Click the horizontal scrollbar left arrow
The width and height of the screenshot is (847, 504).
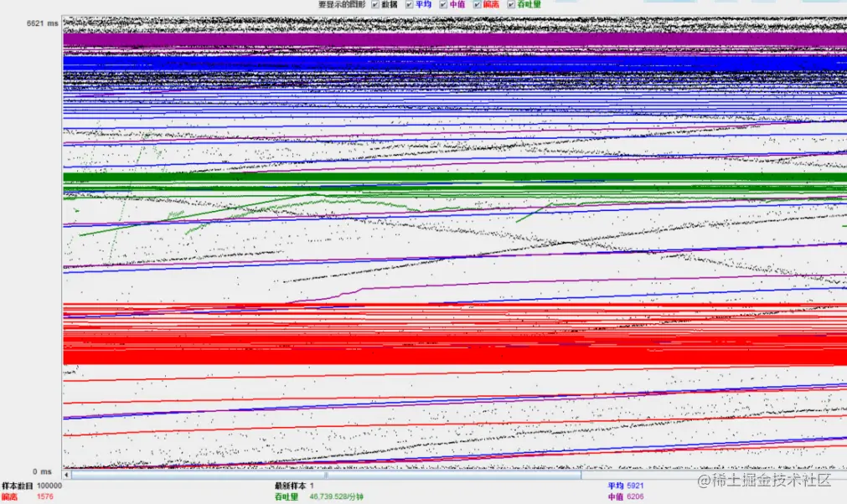(66, 475)
